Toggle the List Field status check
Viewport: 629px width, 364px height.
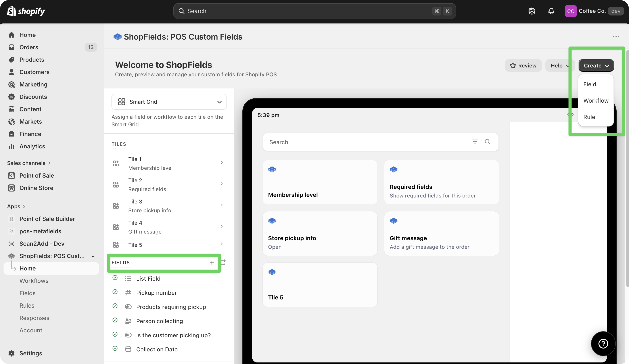pos(115,278)
